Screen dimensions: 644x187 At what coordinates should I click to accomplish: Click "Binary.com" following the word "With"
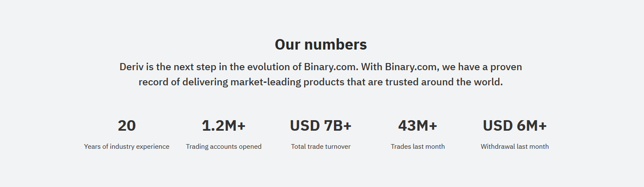tap(412, 67)
